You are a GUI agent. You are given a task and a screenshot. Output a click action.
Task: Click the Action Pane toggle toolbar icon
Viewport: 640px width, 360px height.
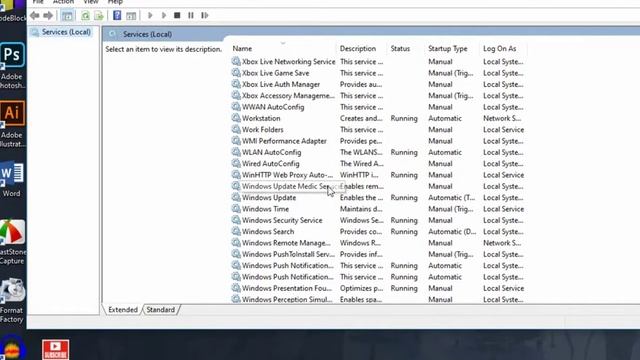131,16
